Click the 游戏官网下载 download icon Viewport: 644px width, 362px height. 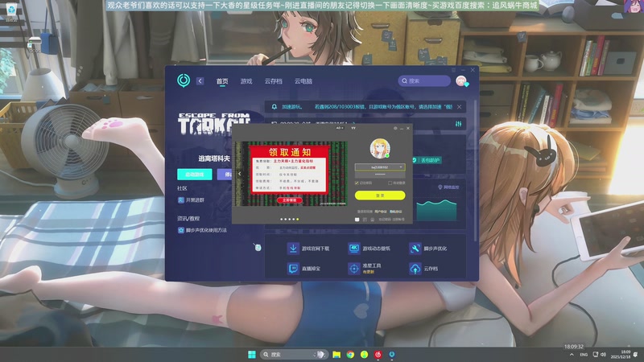[x=293, y=249]
